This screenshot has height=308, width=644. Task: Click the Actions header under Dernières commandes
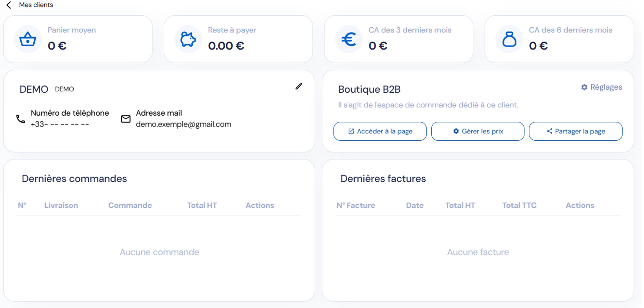click(x=260, y=205)
